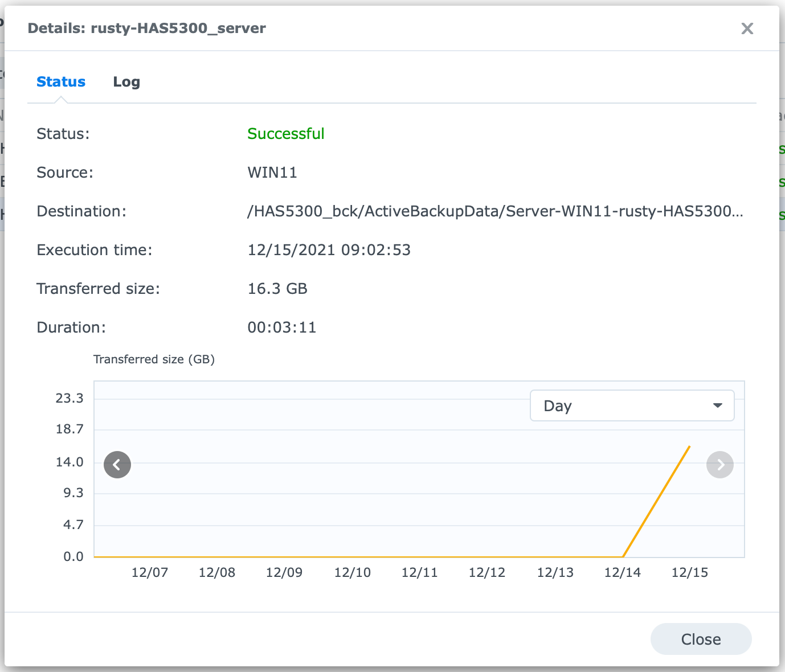Click the 12/10 date label on chart

coord(352,573)
